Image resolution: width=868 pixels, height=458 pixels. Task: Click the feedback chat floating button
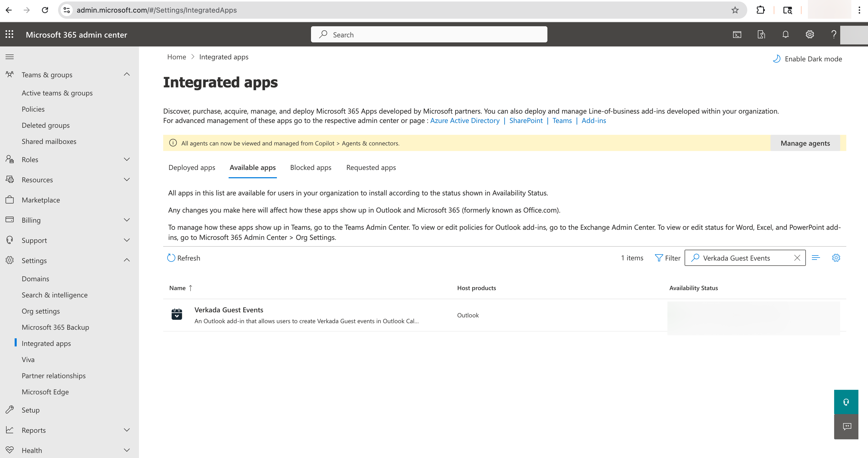[846, 427]
